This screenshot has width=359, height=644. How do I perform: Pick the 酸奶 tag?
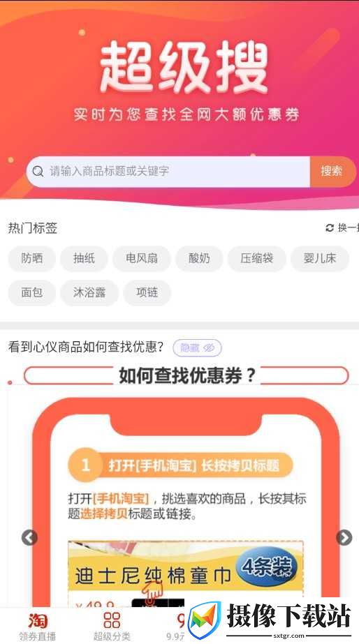point(199,258)
